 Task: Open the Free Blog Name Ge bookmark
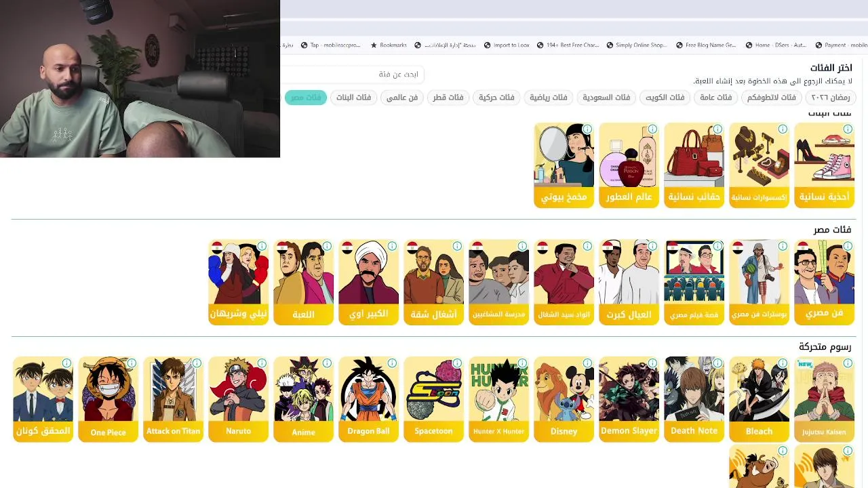(x=706, y=45)
